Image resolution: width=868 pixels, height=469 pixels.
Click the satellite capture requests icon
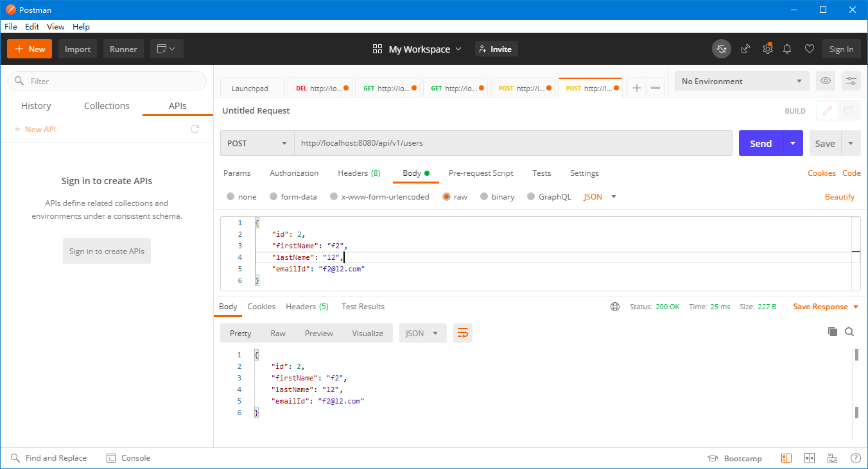click(745, 49)
